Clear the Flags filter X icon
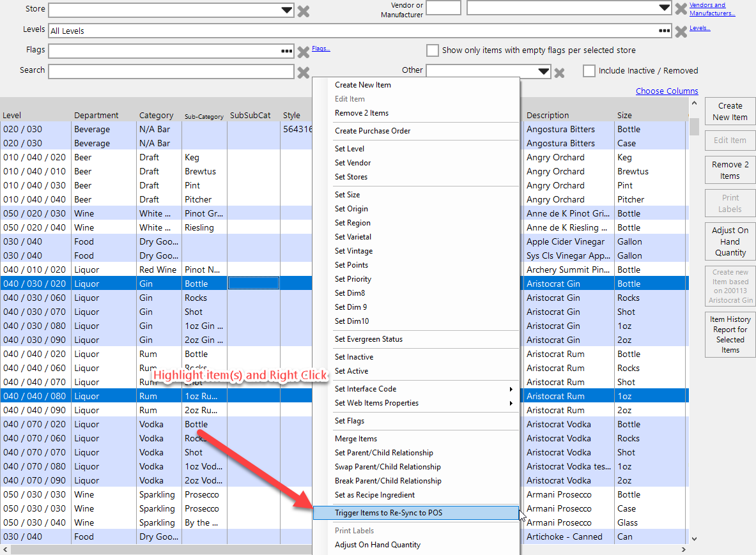 pyautogui.click(x=304, y=52)
